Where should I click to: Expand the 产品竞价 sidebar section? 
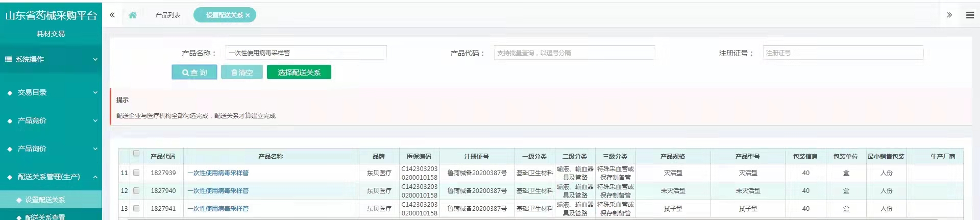pos(51,120)
